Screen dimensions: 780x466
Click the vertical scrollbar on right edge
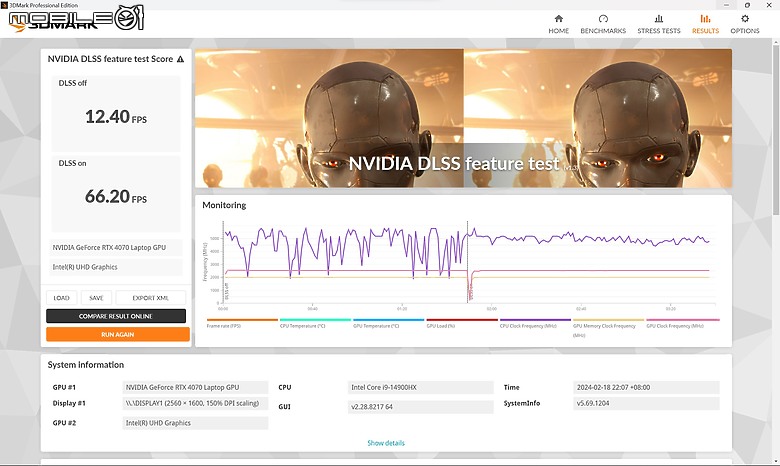[776, 129]
